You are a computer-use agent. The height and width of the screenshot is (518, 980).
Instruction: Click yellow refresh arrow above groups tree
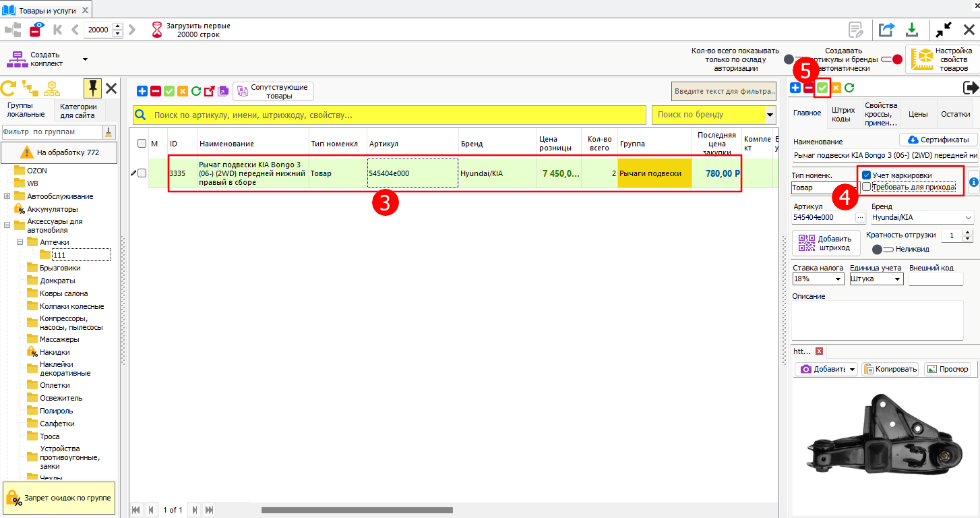(8, 88)
